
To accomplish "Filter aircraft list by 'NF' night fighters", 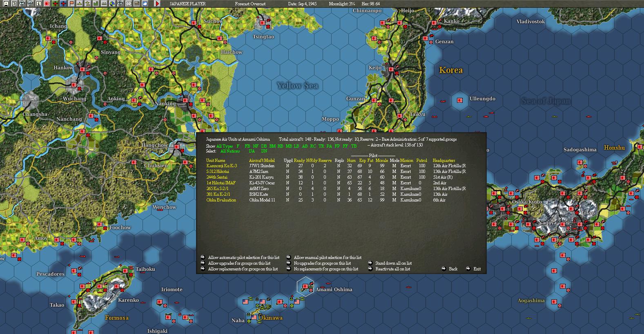I will point(256,146).
